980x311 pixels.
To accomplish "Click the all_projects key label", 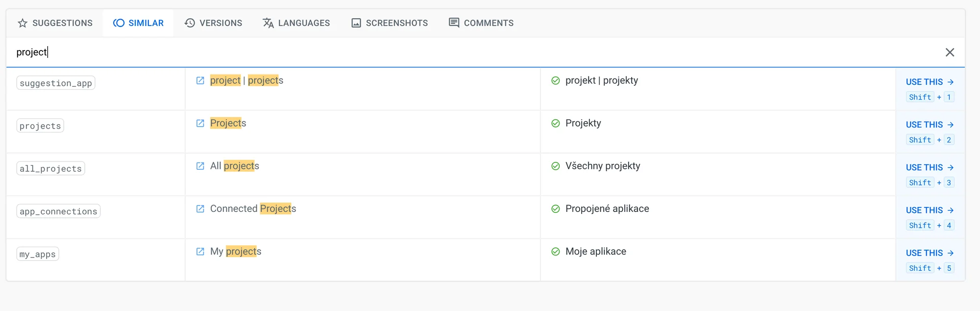I will point(50,169).
